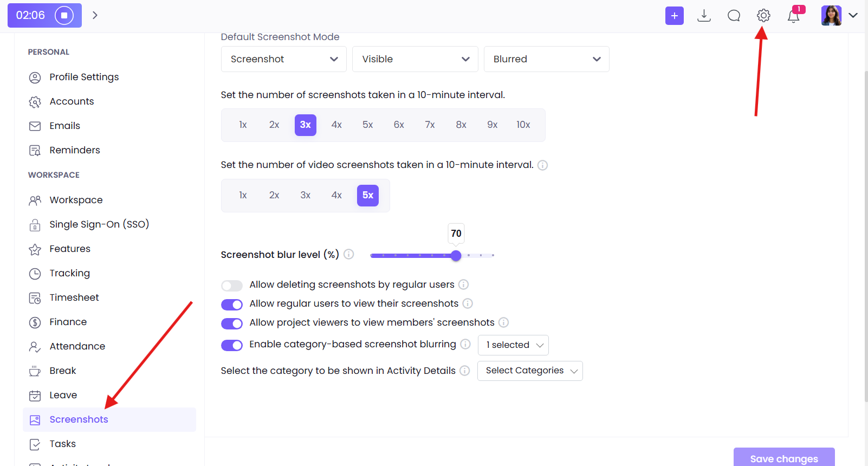The height and width of the screenshot is (466, 868).
Task: Click info icon next to video screenshots interval
Action: coord(542,165)
